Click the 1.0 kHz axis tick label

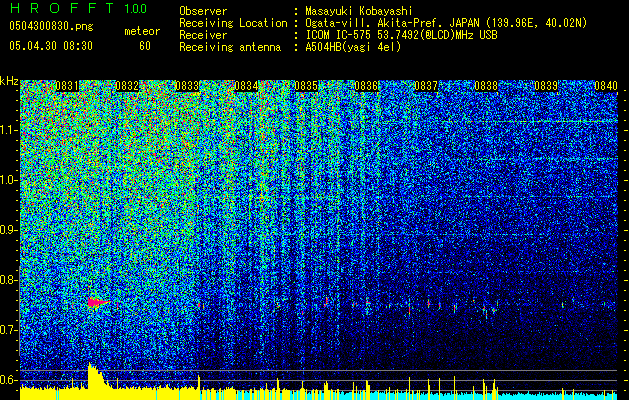tap(9, 180)
